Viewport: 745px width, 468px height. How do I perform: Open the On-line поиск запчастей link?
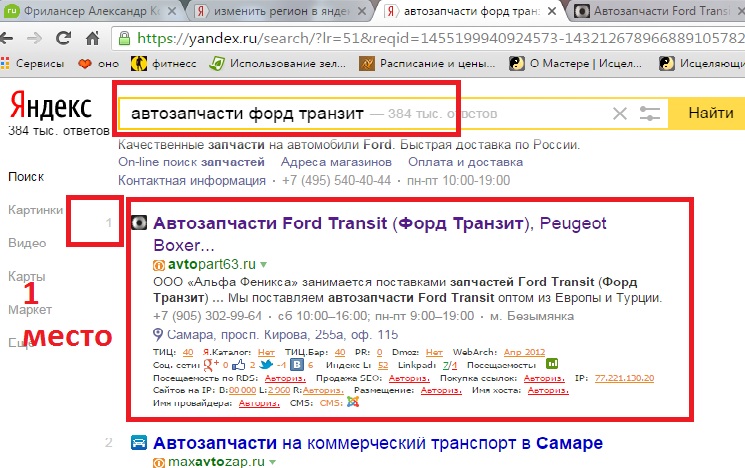click(x=191, y=162)
